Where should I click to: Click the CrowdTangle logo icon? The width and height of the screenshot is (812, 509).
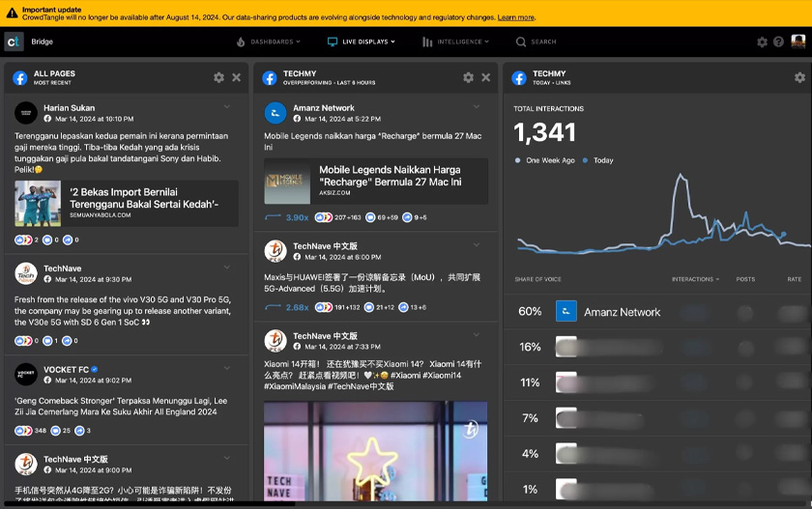[x=14, y=42]
